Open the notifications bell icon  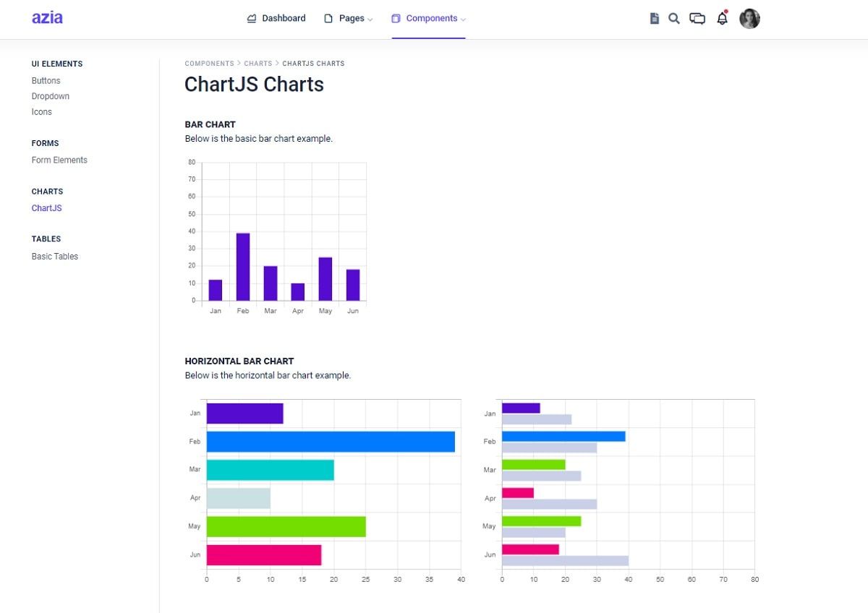click(722, 19)
